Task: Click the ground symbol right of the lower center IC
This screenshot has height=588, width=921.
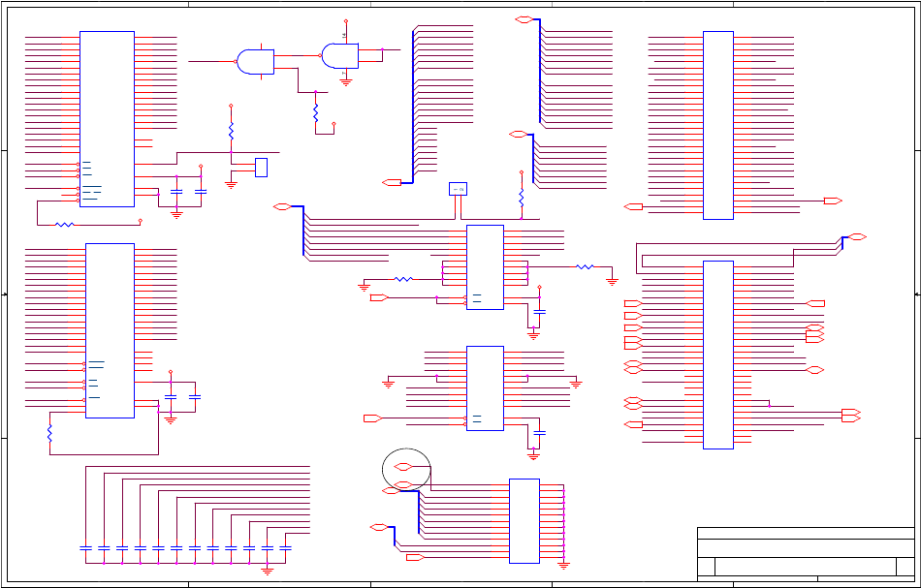Action: pos(576,385)
